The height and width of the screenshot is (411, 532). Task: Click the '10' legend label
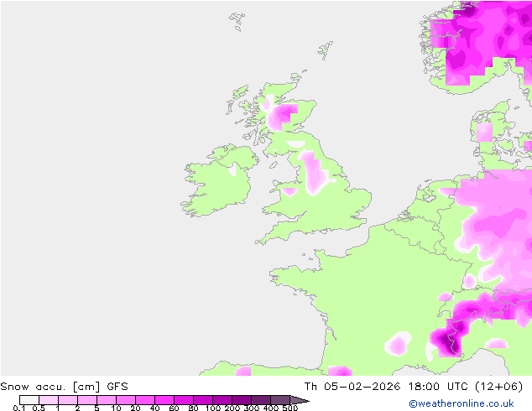click(x=116, y=408)
